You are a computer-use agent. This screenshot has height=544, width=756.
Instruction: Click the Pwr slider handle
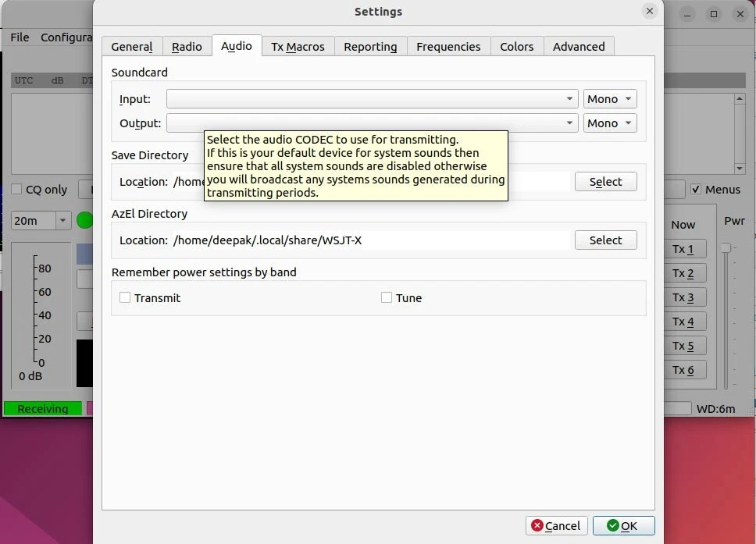point(726,247)
